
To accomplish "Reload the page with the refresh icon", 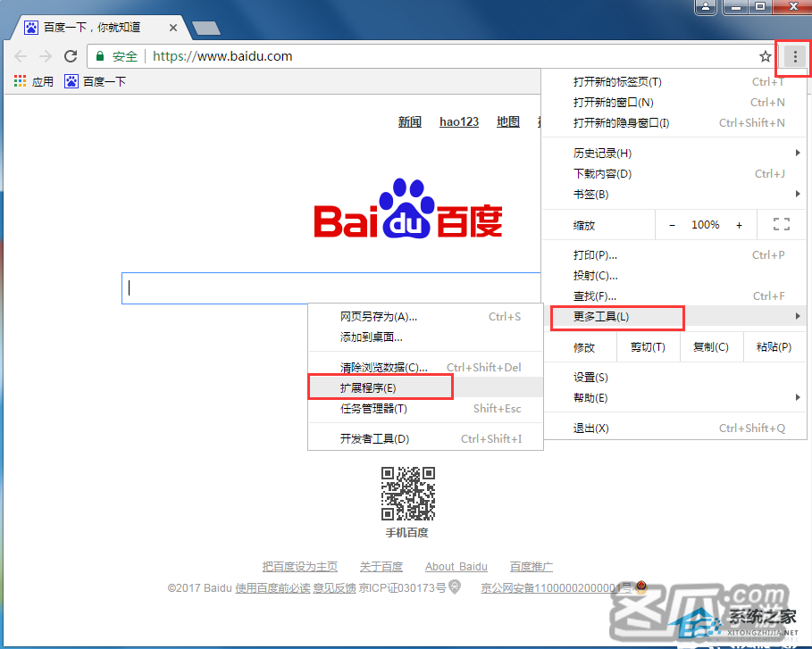I will [x=71, y=56].
